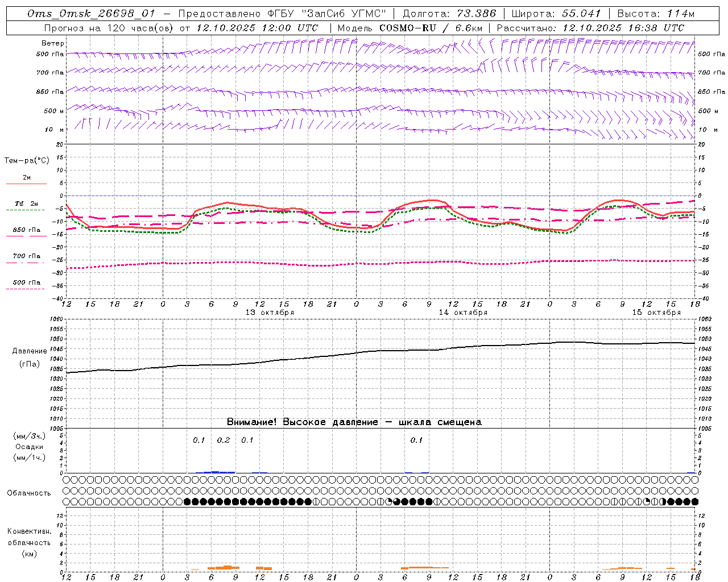This screenshot has height=582, width=728.
Task: Click the forecast start time 12.10.2025 12:00 UTC
Action: (x=257, y=28)
